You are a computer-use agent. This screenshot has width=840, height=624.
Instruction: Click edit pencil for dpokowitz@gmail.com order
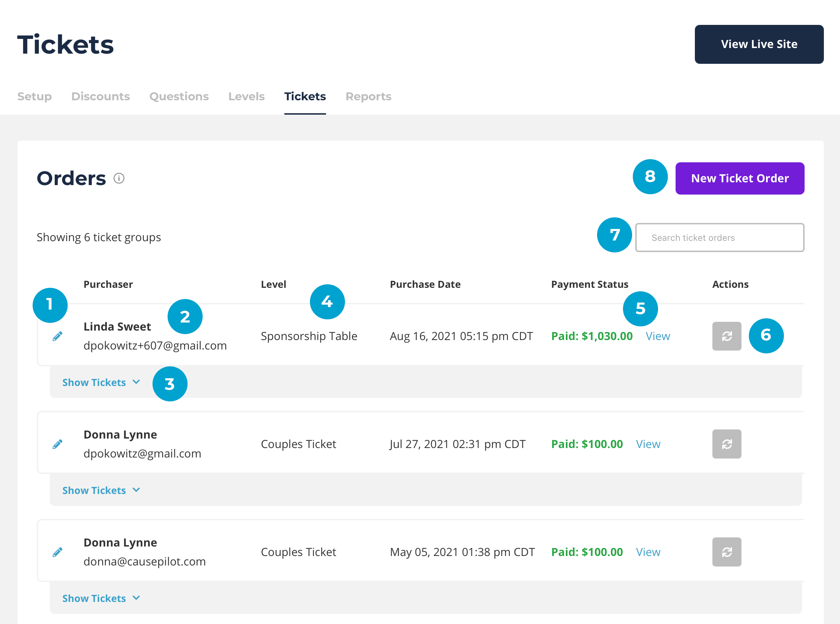tap(57, 444)
